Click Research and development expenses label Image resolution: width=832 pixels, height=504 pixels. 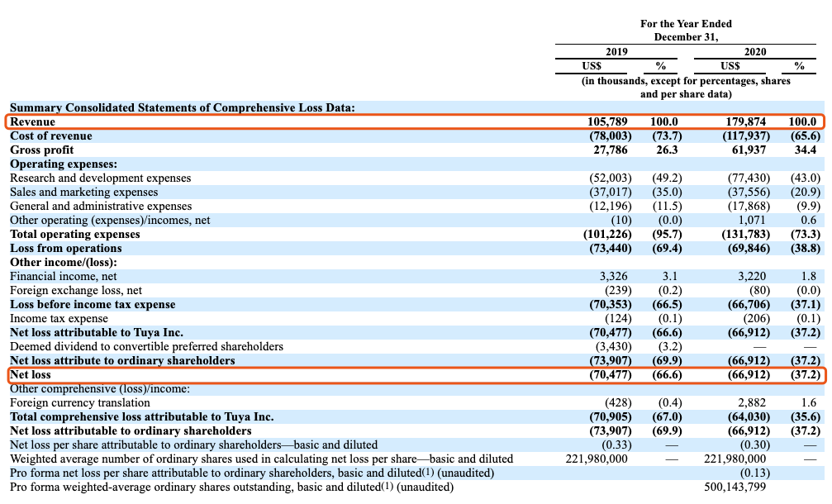coord(100,178)
